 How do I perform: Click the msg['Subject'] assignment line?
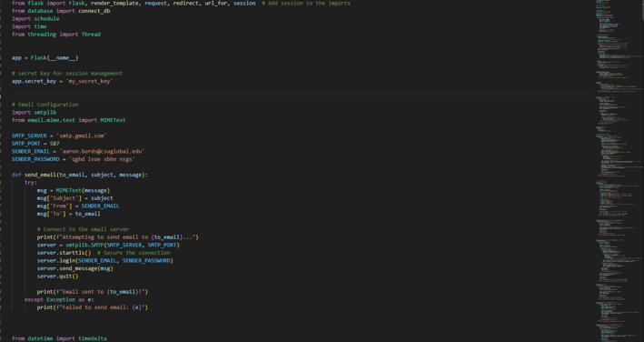[x=75, y=198]
